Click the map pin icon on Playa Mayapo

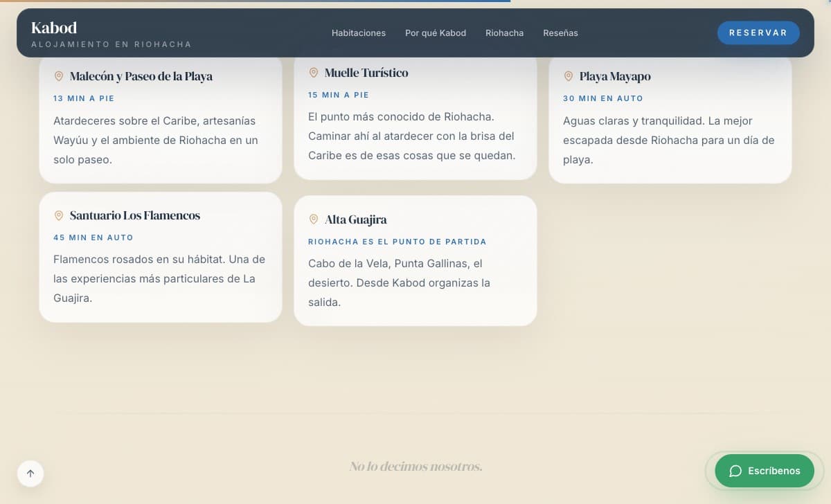click(x=569, y=76)
